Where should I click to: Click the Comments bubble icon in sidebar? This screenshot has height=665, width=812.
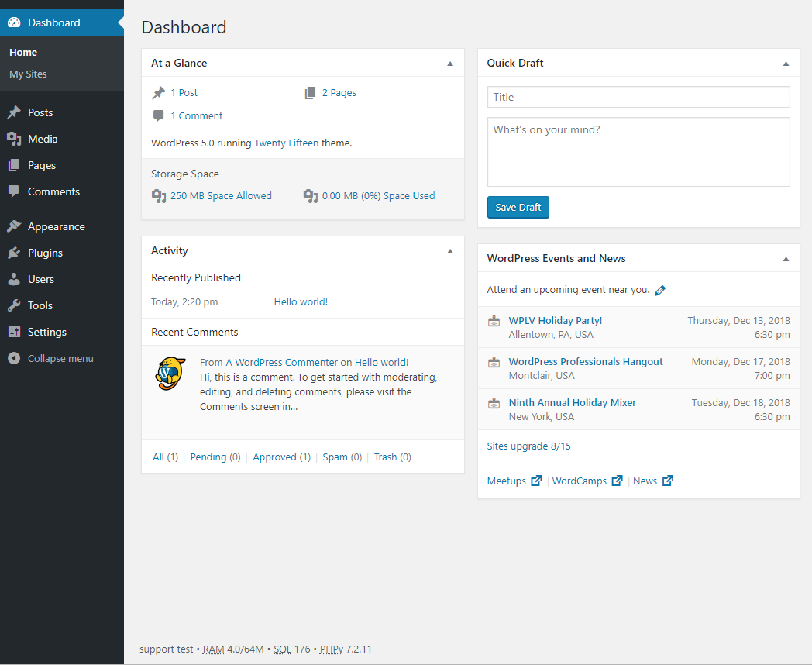(14, 191)
